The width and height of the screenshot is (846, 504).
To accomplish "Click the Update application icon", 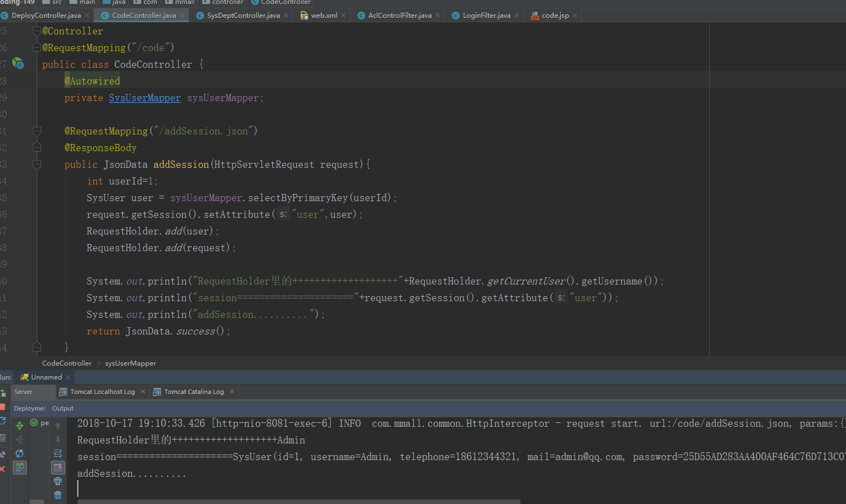I will coord(2,421).
